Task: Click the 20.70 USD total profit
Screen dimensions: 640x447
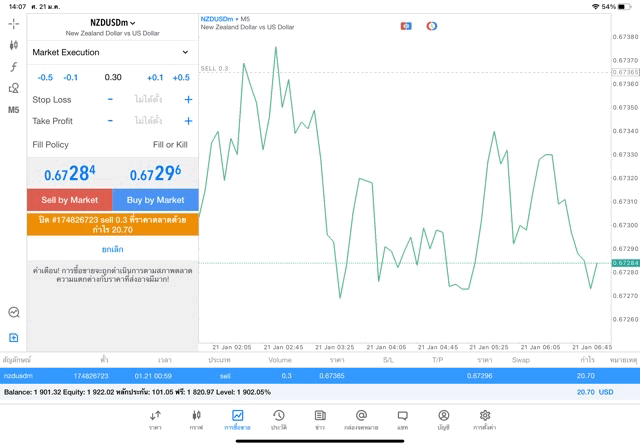Action: 595,392
